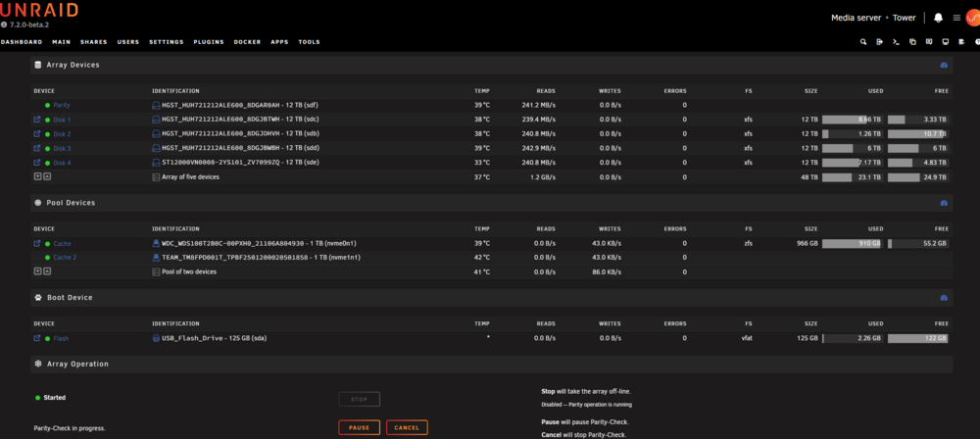Click the gauge icon in the Array Devices header
980x439 pixels.
pyautogui.click(x=944, y=65)
